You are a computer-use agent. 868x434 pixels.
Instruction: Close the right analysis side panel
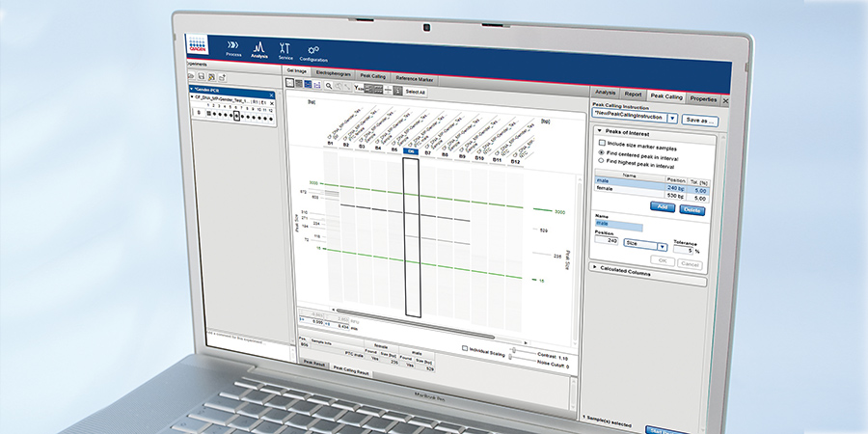tap(725, 100)
